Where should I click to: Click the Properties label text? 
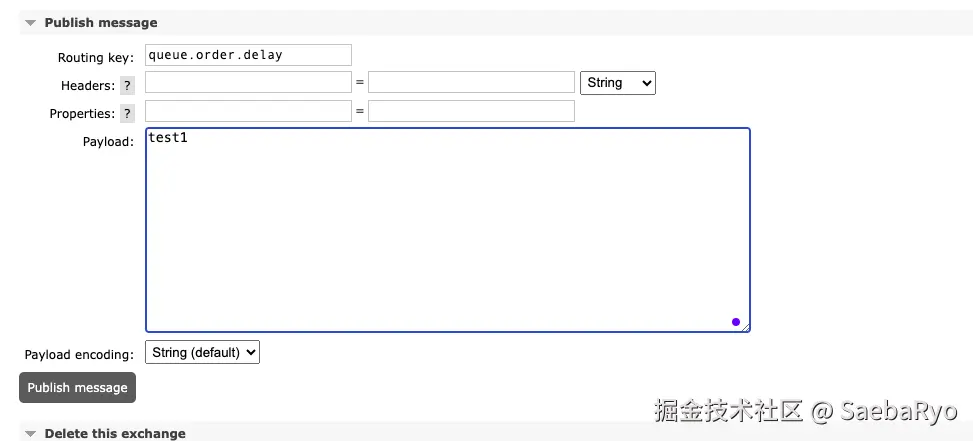tap(81, 114)
